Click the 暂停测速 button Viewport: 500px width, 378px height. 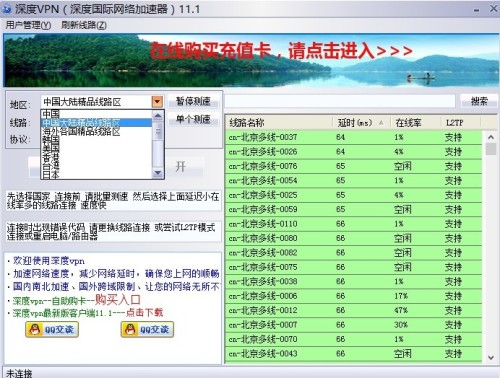tap(193, 101)
